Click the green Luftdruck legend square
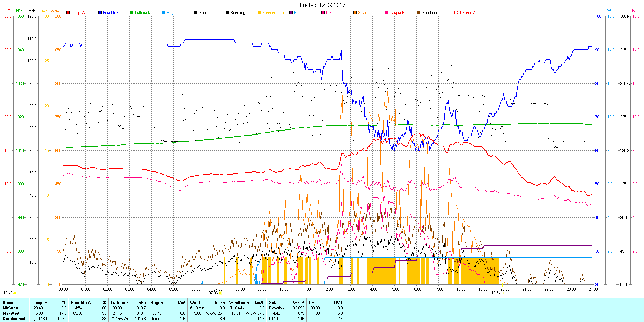Image resolution: width=644 pixels, height=322 pixels. pyautogui.click(x=132, y=13)
